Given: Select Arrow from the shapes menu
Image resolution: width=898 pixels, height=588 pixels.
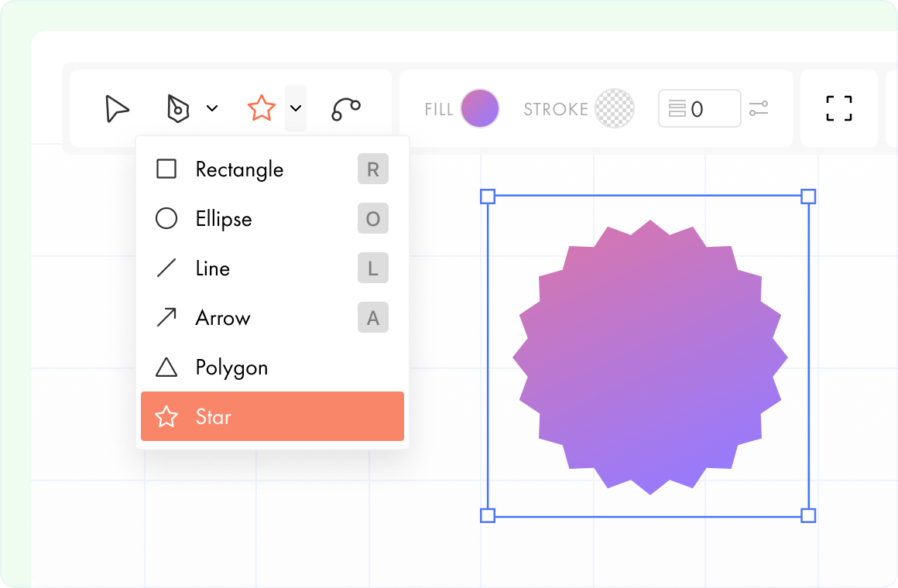Looking at the screenshot, I should click(222, 317).
